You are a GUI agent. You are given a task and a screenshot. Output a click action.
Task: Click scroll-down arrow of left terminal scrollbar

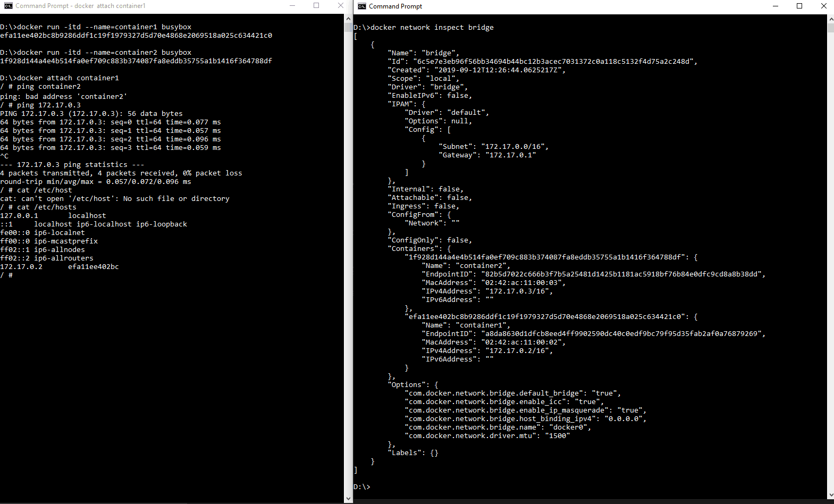[x=348, y=499]
